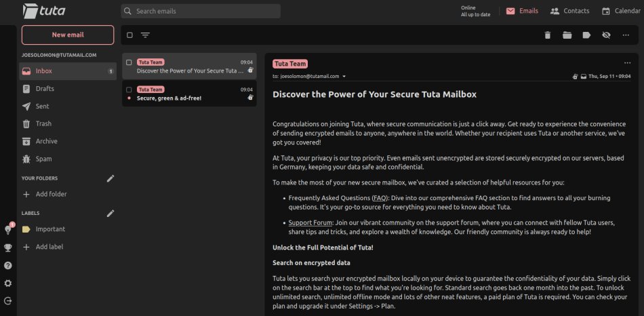The height and width of the screenshot is (316, 644).
Task: Click Add label
Action: (x=43, y=247)
